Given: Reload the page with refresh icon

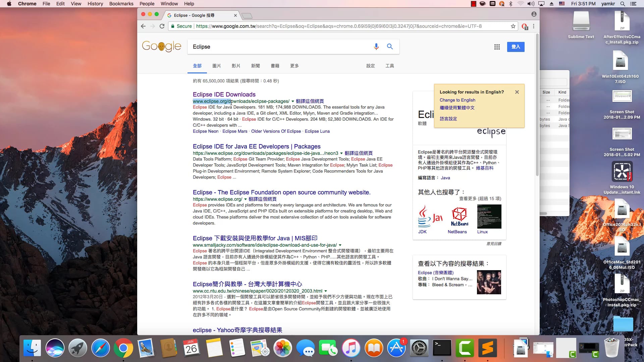Looking at the screenshot, I should coord(162,26).
